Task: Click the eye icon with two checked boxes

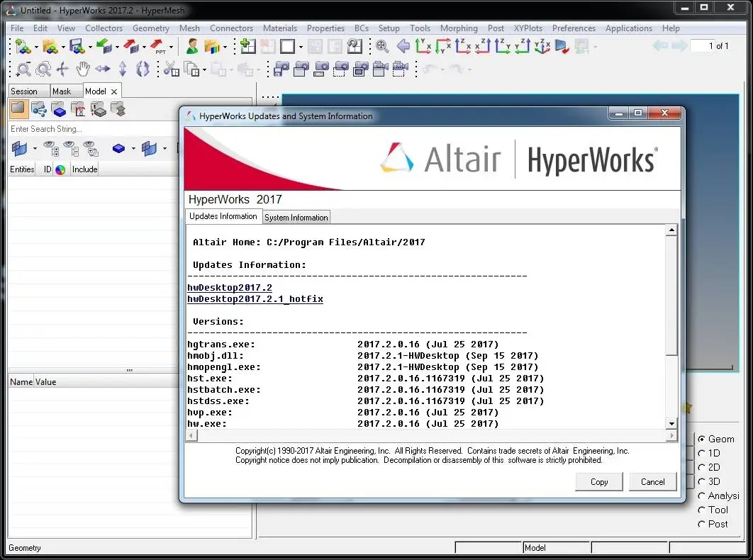Action: pyautogui.click(x=51, y=149)
